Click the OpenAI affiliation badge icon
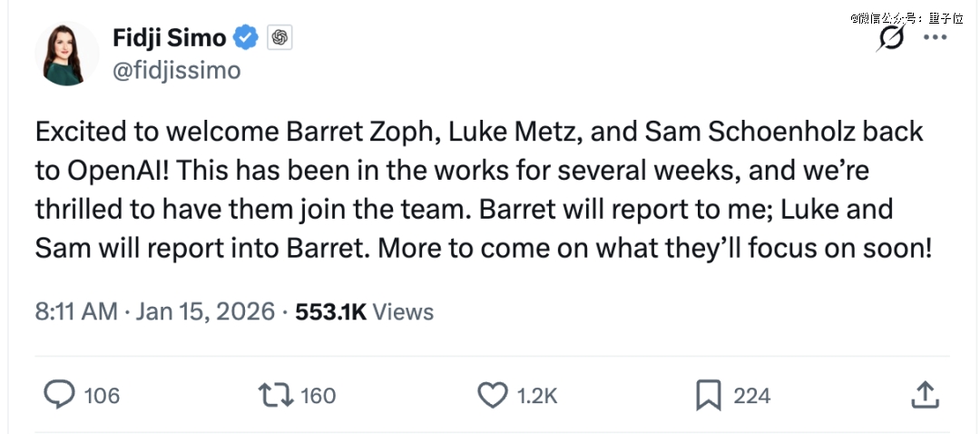 coord(279,38)
